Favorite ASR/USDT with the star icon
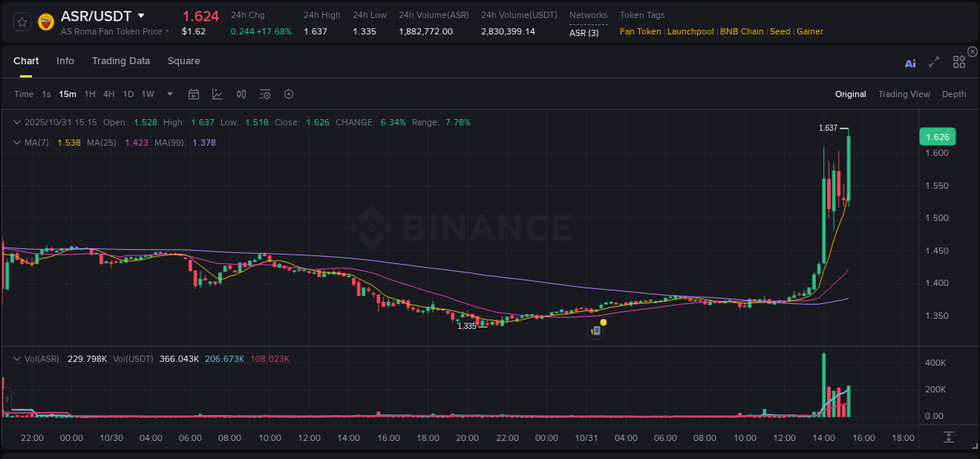Screen dimensions: 980x459 pos(22,21)
